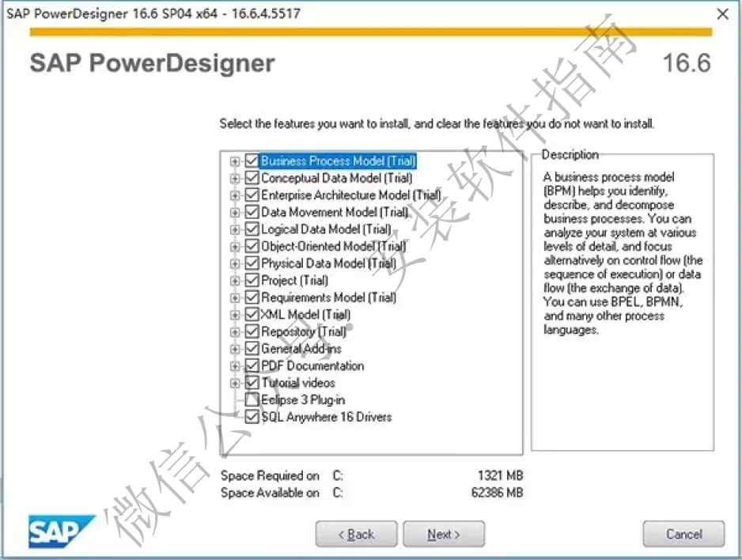Click the Space Available on label

270,493
